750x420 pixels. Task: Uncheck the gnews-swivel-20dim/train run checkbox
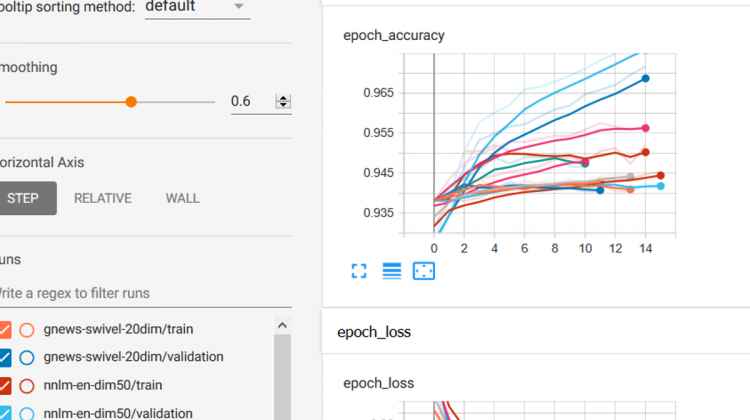click(x=4, y=329)
